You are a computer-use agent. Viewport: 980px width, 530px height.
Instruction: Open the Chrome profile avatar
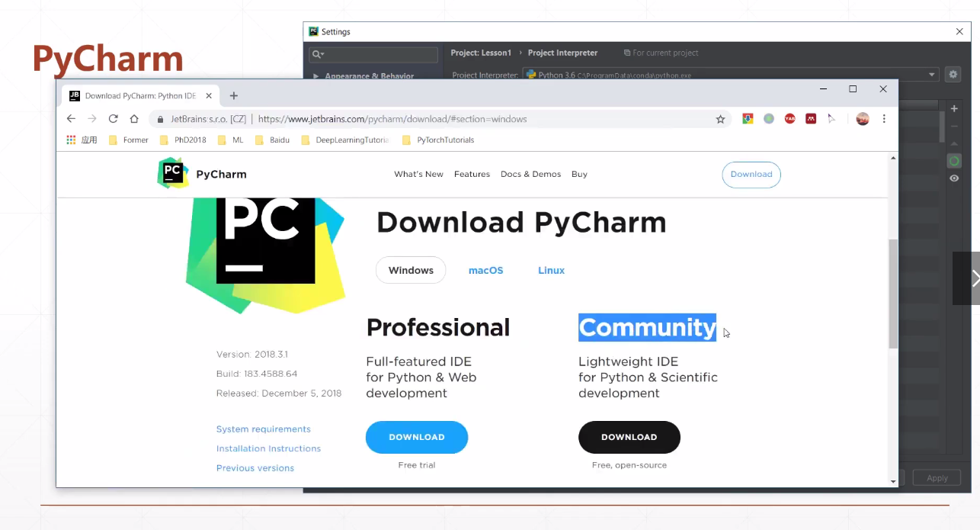pyautogui.click(x=863, y=119)
